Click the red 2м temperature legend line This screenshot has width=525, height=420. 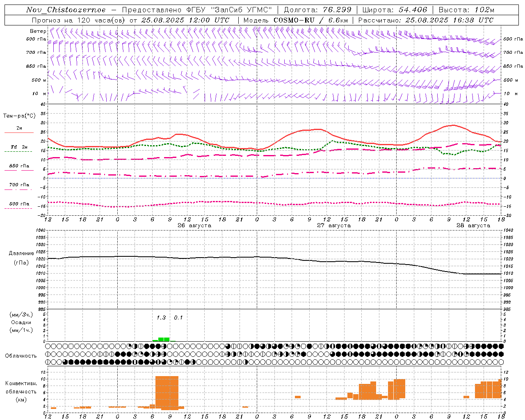tap(19, 132)
